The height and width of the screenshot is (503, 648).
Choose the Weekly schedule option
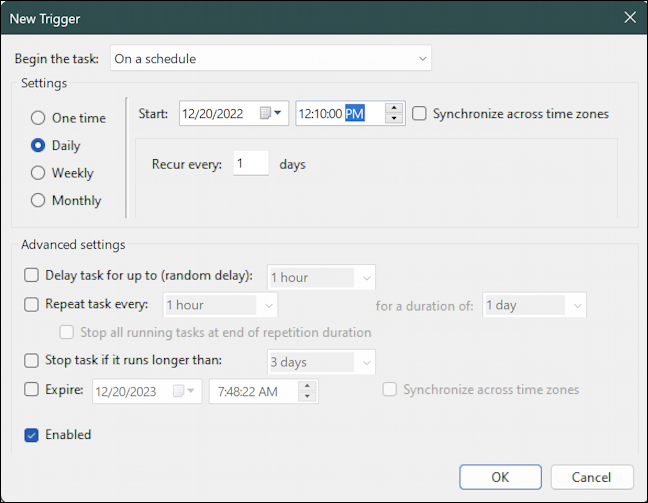(x=62, y=173)
